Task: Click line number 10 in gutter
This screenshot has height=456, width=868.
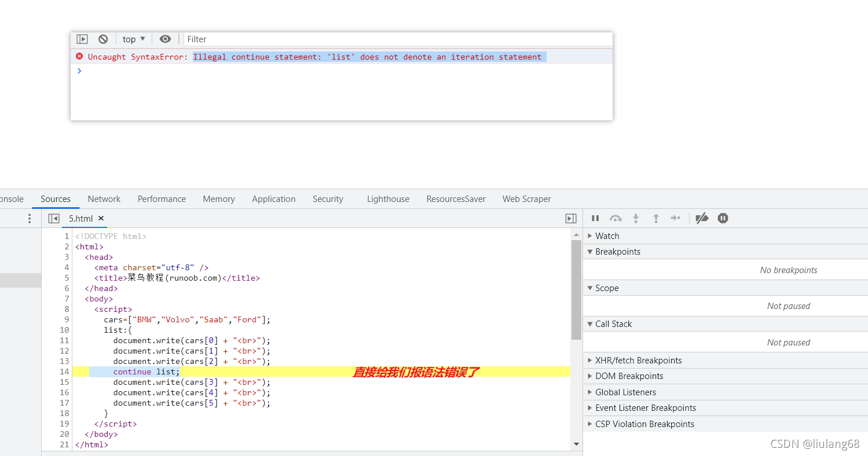Action: point(64,330)
